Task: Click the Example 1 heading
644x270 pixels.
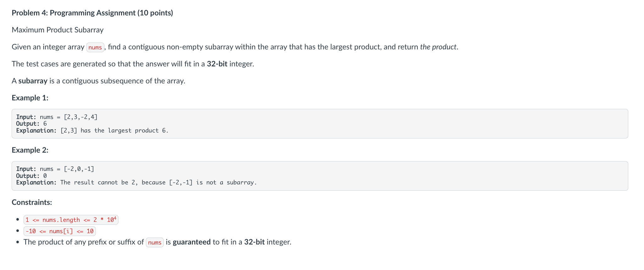Action: (x=30, y=98)
